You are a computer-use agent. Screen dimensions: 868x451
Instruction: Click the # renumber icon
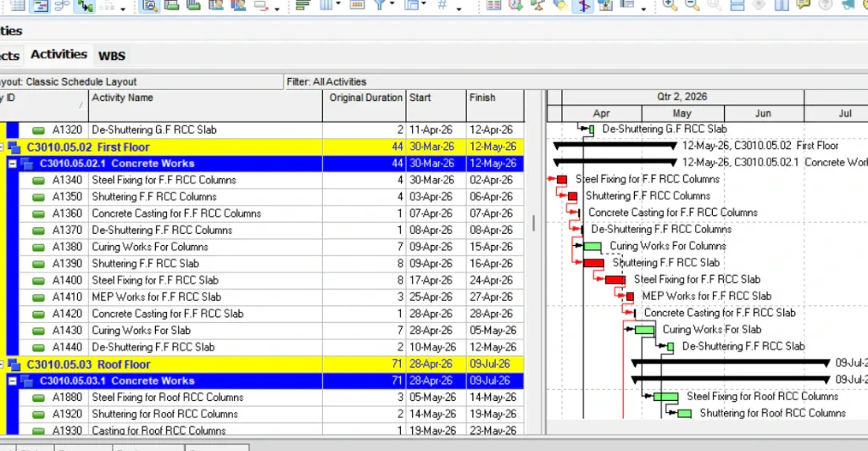tap(442, 6)
